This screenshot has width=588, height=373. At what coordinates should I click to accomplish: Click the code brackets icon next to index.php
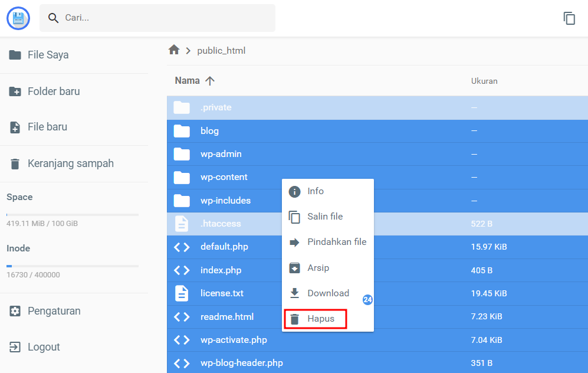(x=182, y=270)
